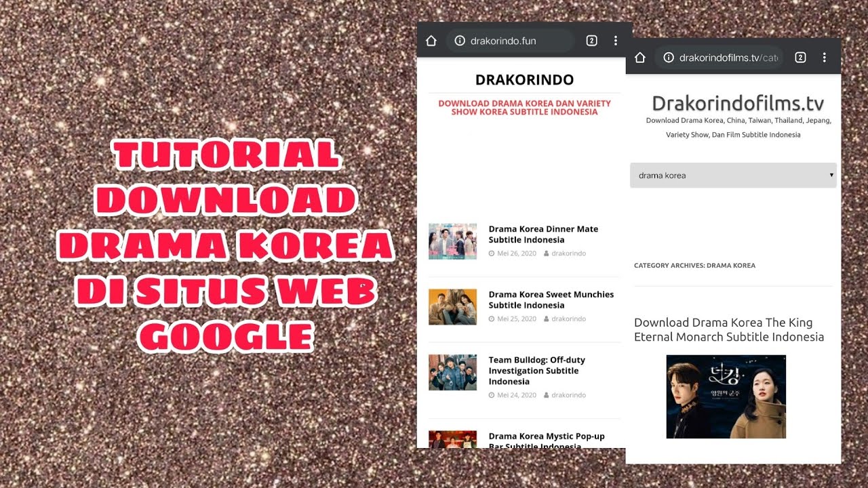Click 'Mei 26, 2020' date text
868x488 pixels.
[516, 253]
